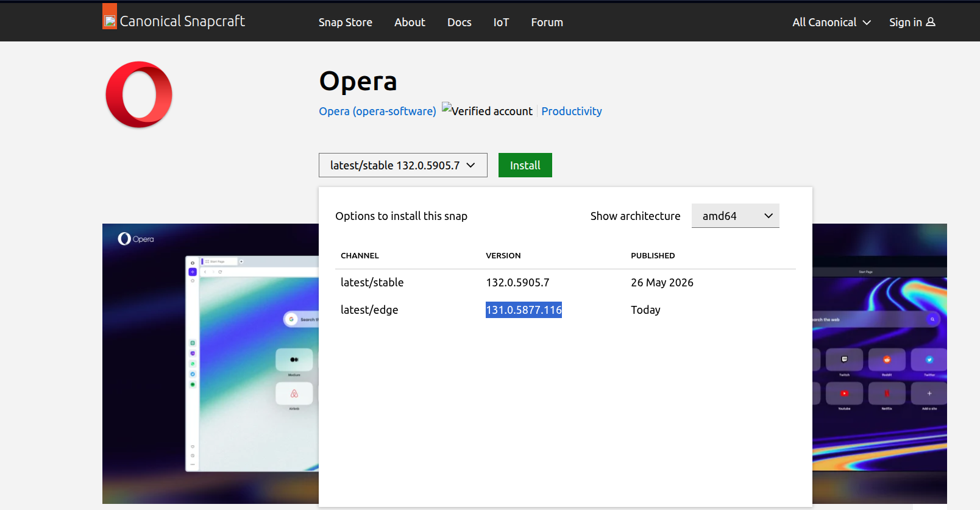Open the IoT navigation item
The image size is (980, 510).
coord(501,22)
